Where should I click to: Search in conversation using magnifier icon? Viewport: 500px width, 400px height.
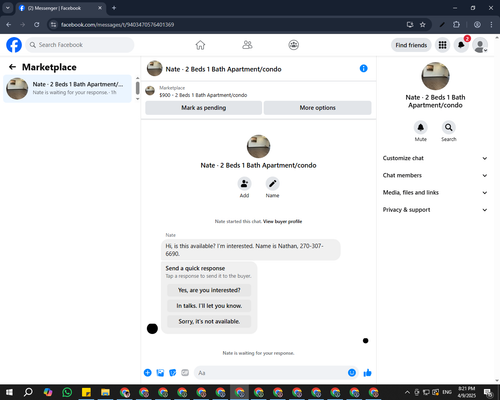click(x=449, y=127)
